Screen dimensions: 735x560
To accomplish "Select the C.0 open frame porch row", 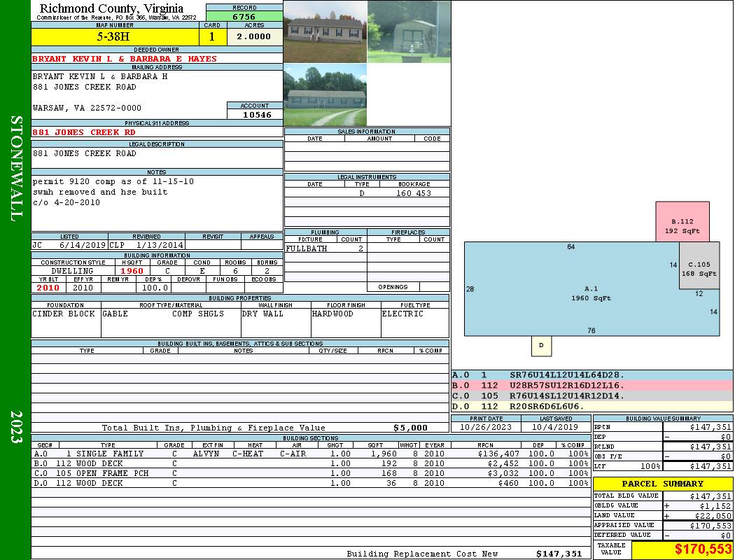I will click(310, 473).
